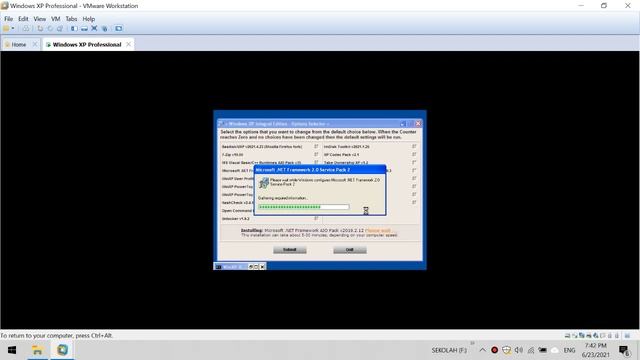This screenshot has height=360, width=640.
Task: Show hidden system tray icons
Action: coord(482,350)
